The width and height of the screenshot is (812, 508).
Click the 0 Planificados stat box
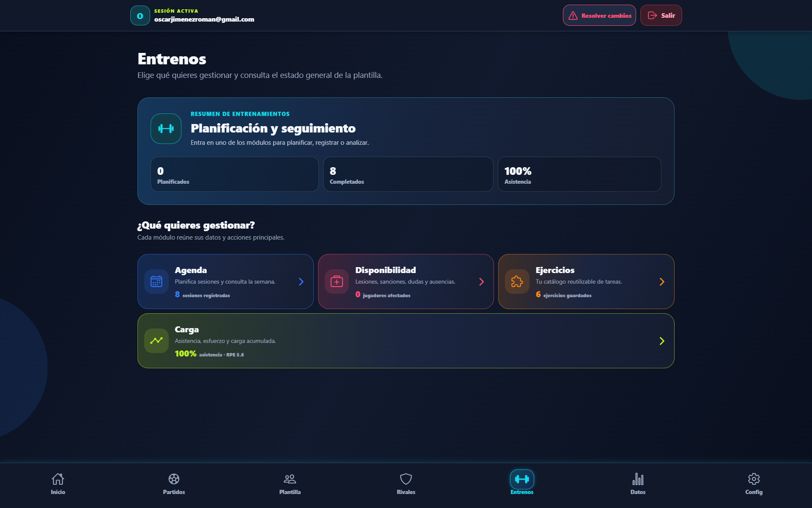tap(234, 174)
